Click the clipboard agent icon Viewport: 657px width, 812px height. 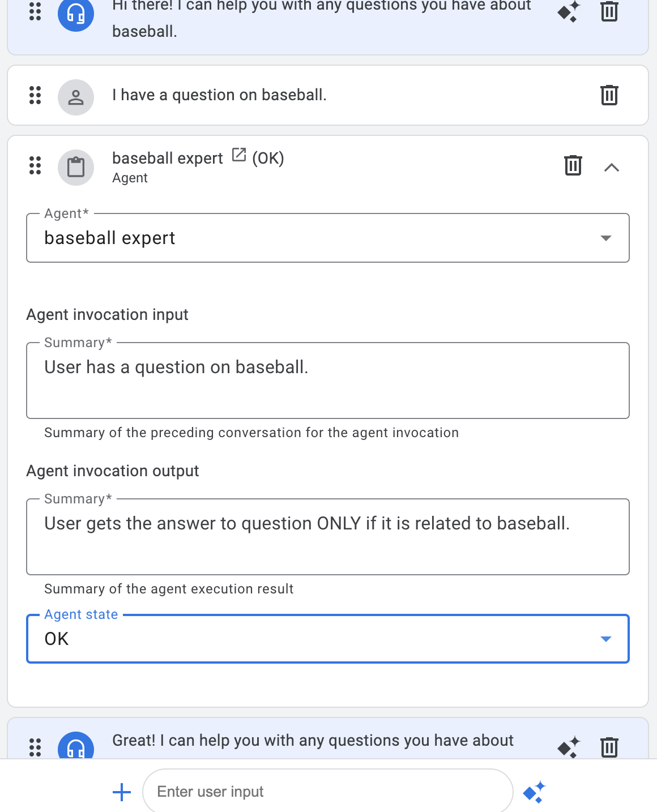pos(76,167)
